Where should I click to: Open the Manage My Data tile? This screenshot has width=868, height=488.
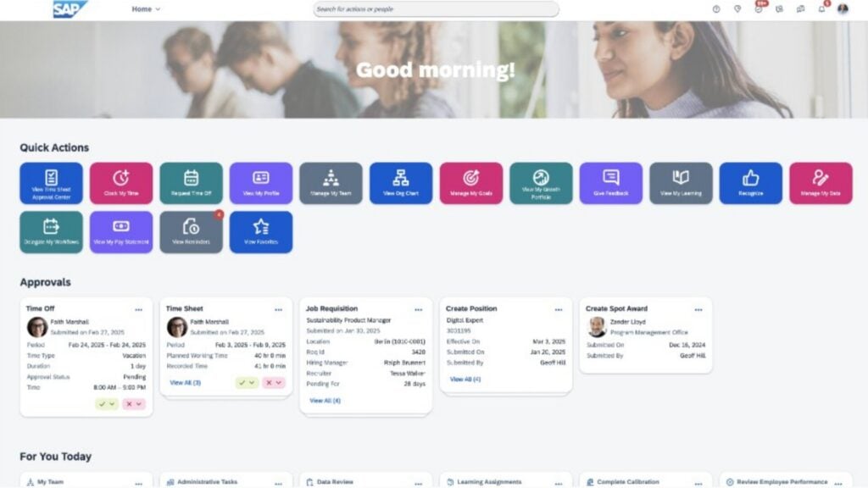click(821, 183)
